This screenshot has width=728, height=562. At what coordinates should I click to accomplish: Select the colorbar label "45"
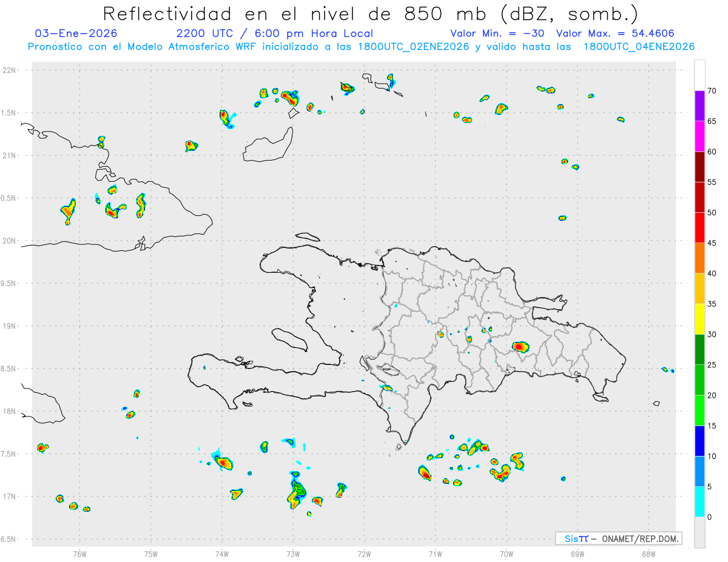(x=712, y=243)
